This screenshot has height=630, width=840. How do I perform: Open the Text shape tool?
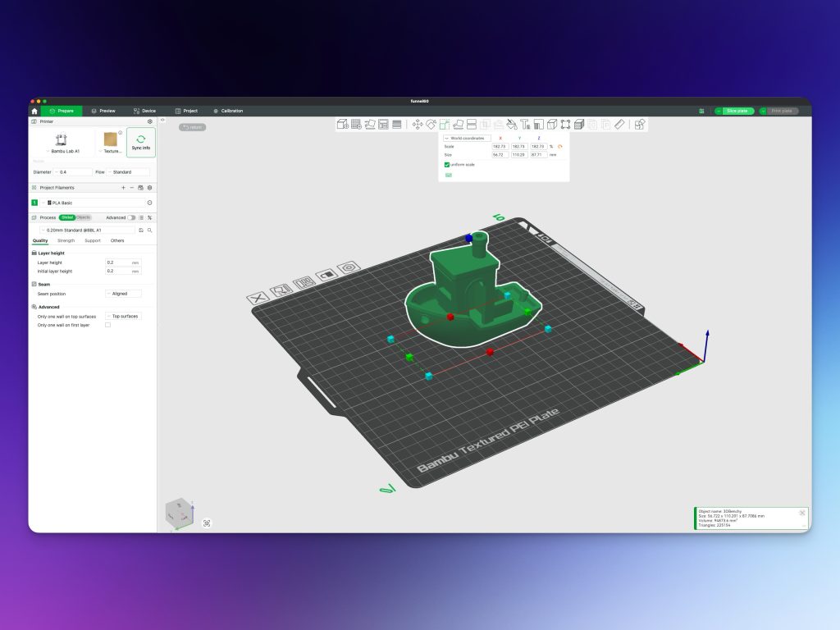(525, 125)
